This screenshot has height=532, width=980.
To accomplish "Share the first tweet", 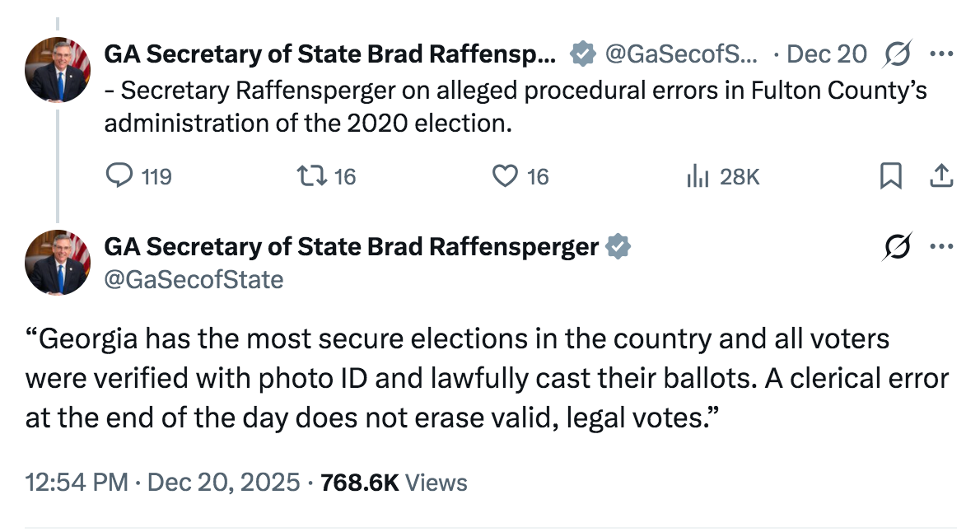I will coord(941,175).
